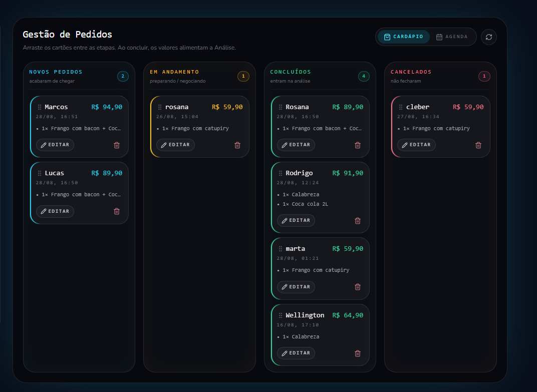Click the Novos Pedidos count badge 2

click(x=123, y=76)
